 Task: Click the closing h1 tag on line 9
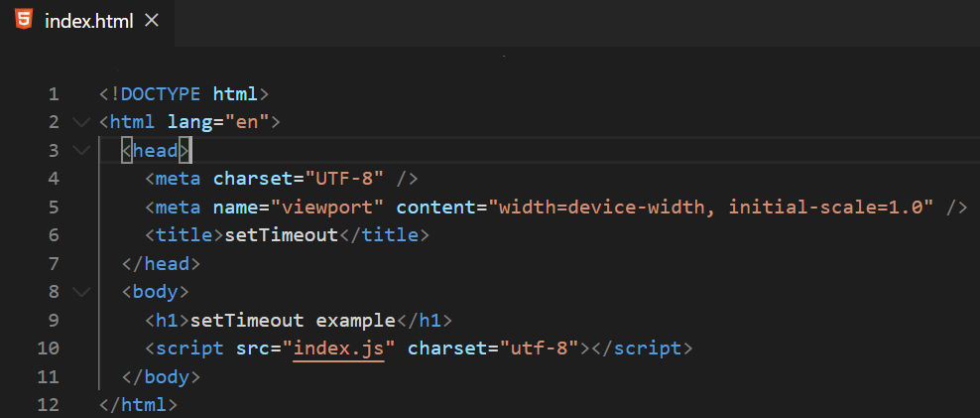tap(424, 321)
